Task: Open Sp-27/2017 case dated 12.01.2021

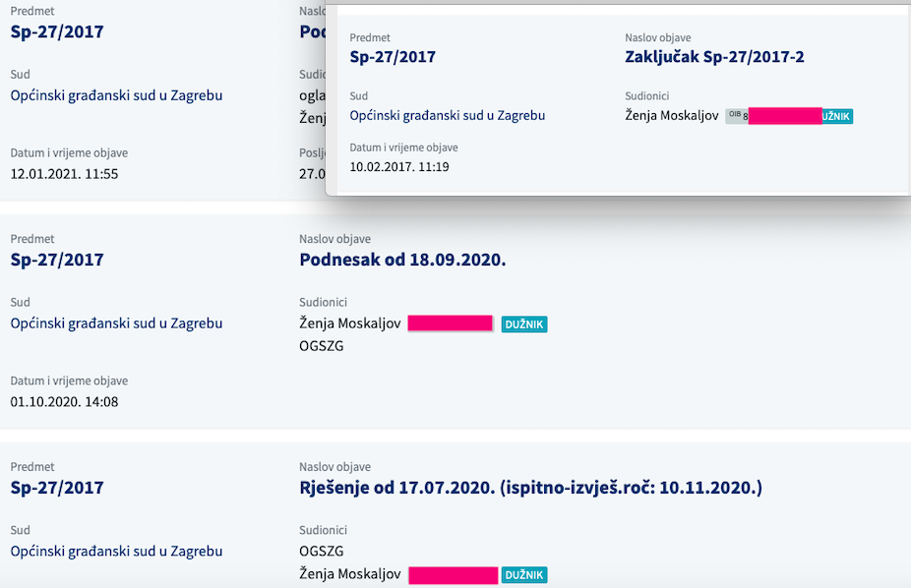Action: tap(57, 31)
